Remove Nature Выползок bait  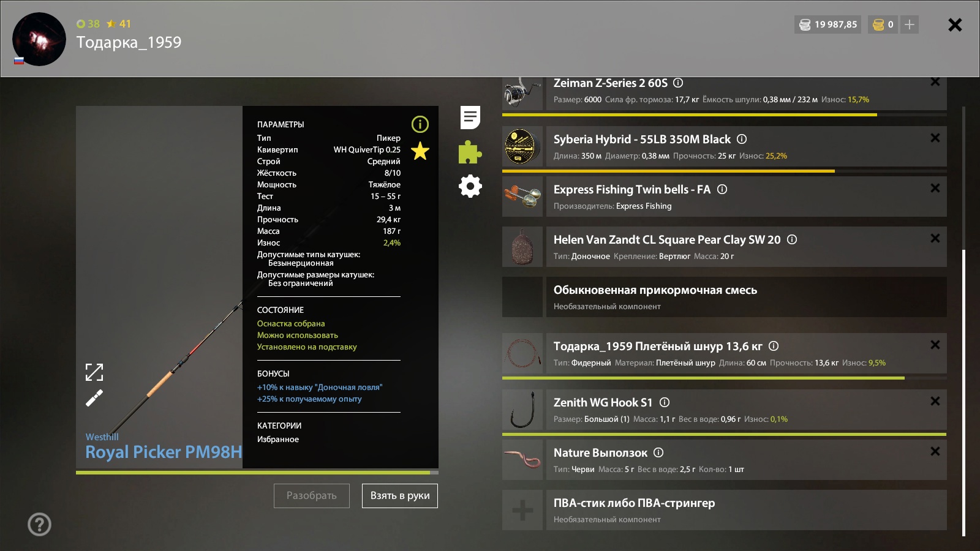[x=935, y=451]
